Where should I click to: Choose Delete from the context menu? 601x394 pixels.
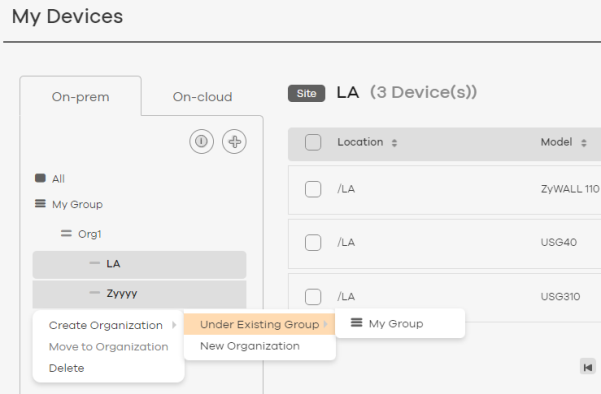pyautogui.click(x=66, y=368)
